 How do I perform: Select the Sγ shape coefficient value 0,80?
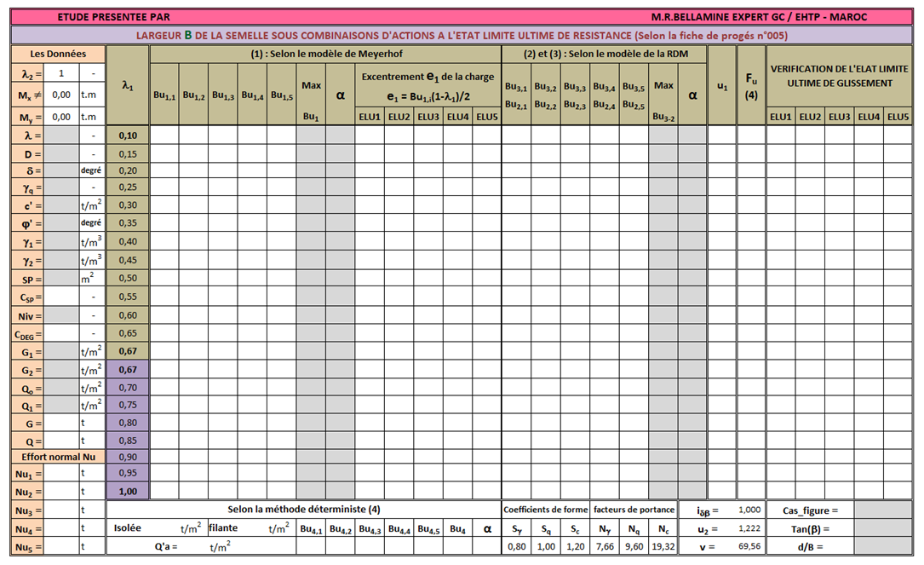(517, 547)
